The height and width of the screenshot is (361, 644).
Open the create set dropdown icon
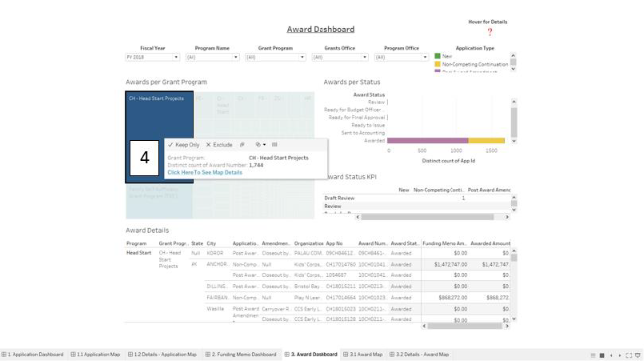260,145
